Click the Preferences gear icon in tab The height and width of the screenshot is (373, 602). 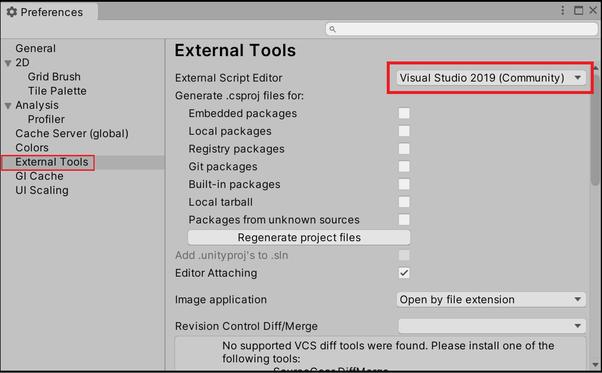12,12
